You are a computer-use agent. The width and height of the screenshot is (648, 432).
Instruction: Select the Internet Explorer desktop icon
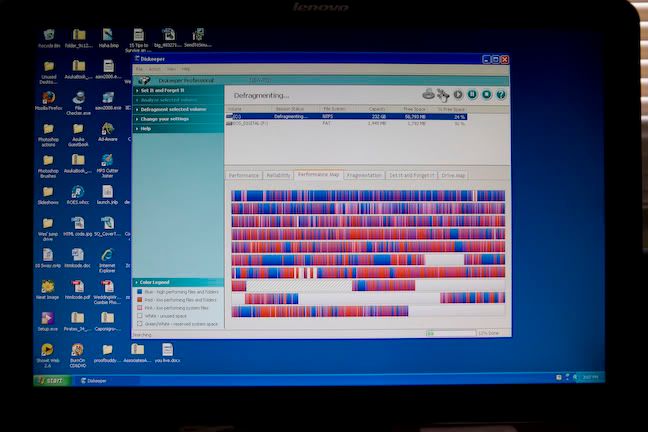107,260
